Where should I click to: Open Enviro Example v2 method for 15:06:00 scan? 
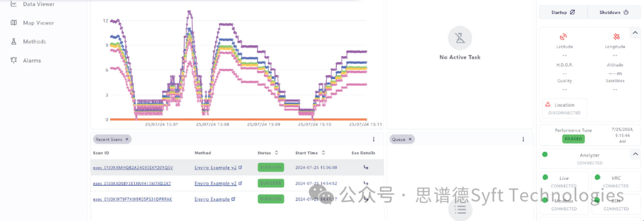(x=218, y=168)
